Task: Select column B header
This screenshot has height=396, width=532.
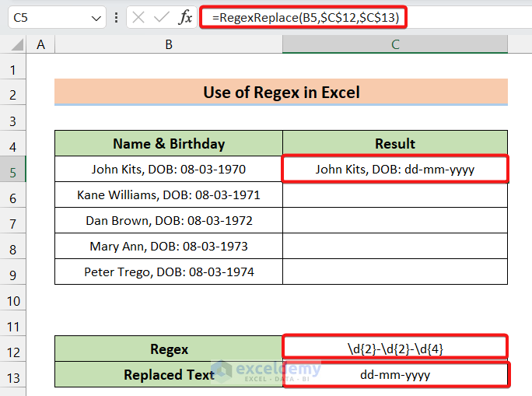Action: (x=168, y=45)
